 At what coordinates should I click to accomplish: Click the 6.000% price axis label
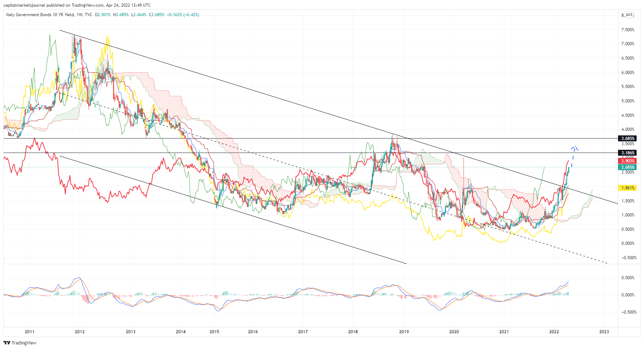628,73
